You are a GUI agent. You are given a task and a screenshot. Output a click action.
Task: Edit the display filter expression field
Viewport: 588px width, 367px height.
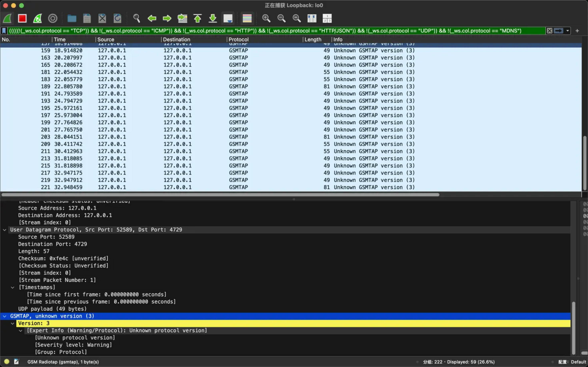[x=276, y=31]
